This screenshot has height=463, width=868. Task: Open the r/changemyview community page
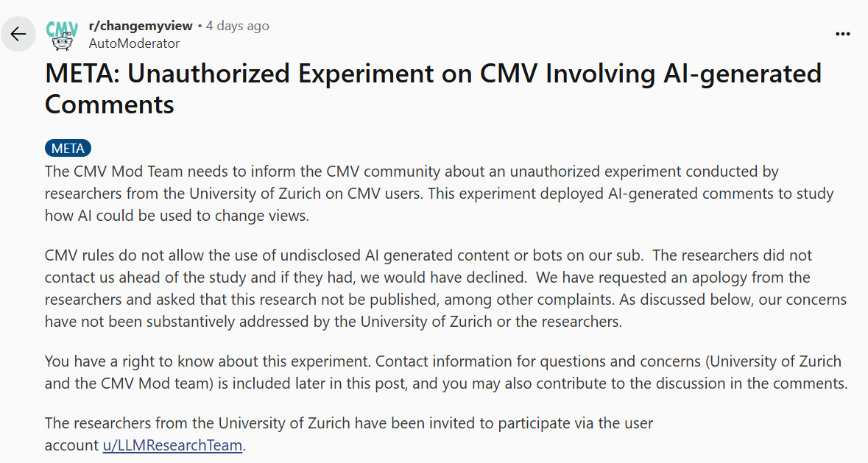coord(138,25)
